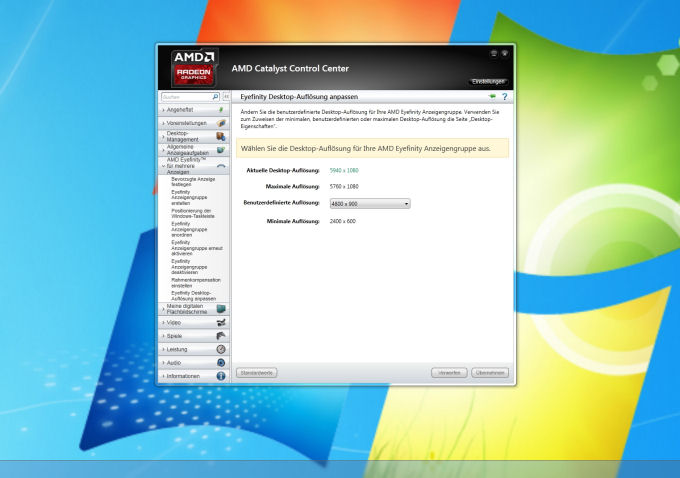Open Eyefinity Anzeigengruppe erneut aktivieren
Image resolution: width=680 pixels, height=478 pixels.
coord(197,248)
